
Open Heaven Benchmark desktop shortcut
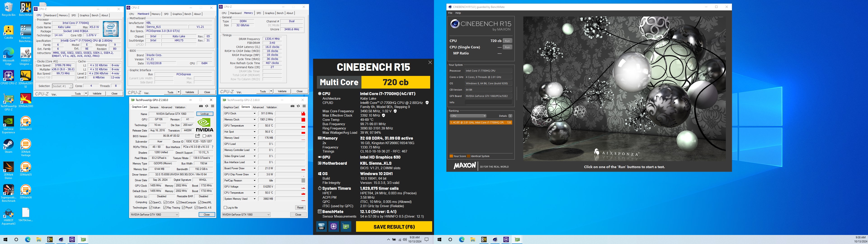pyautogui.click(x=26, y=33)
